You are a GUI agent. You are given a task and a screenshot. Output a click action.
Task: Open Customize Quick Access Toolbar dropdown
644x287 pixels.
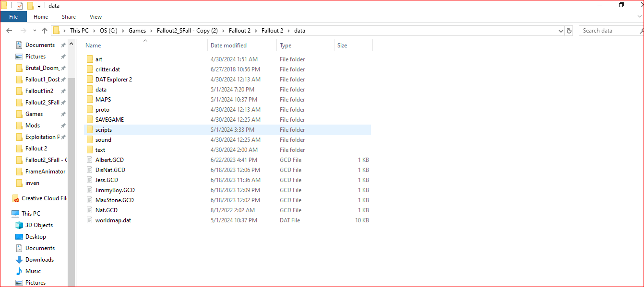[39, 6]
